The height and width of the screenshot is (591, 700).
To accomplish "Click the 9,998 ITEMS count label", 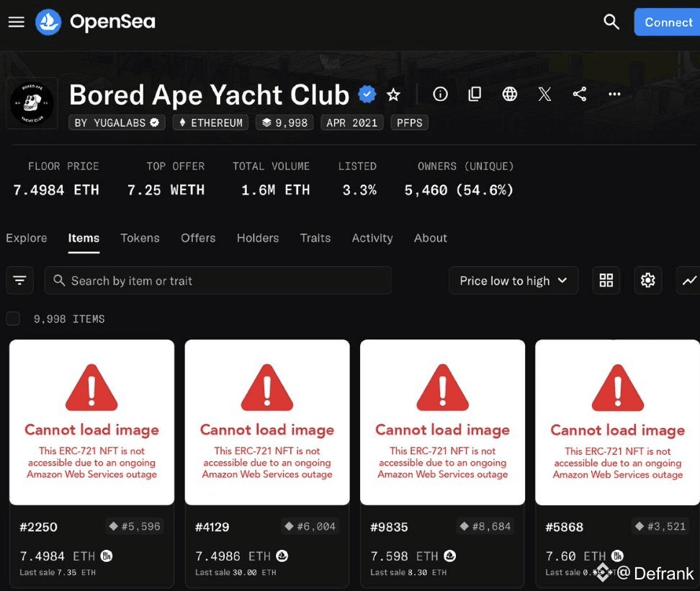I will [69, 319].
